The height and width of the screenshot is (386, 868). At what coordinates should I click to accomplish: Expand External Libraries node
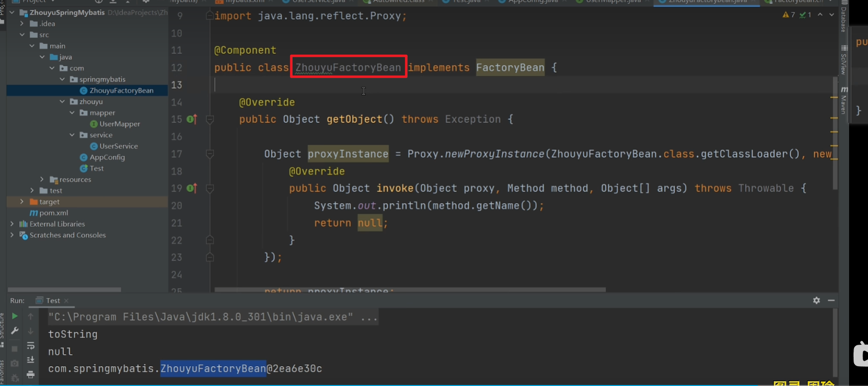[x=12, y=224]
